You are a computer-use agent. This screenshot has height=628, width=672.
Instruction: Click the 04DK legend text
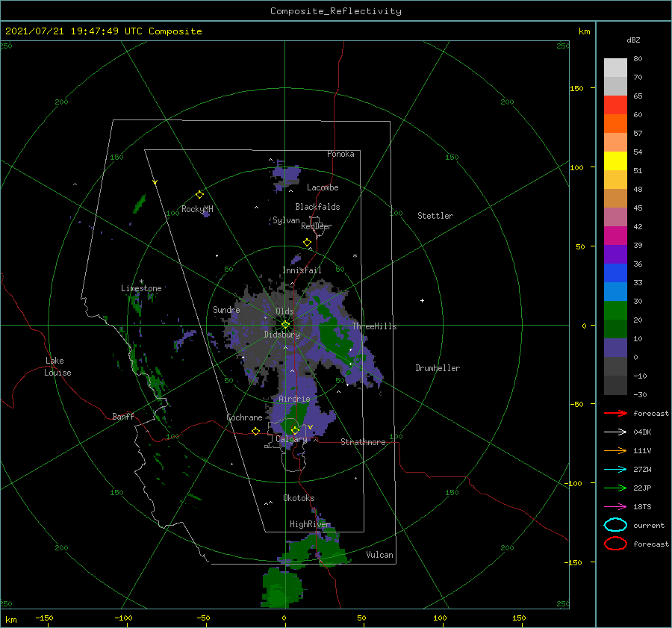(x=642, y=432)
